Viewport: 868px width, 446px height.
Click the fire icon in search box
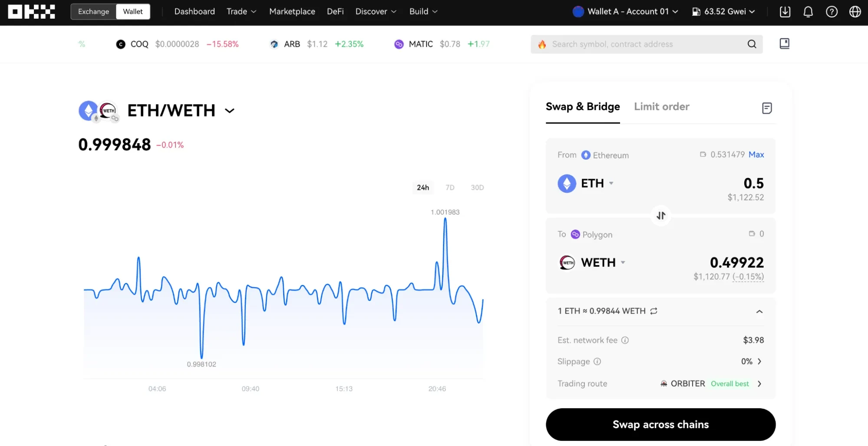(542, 44)
